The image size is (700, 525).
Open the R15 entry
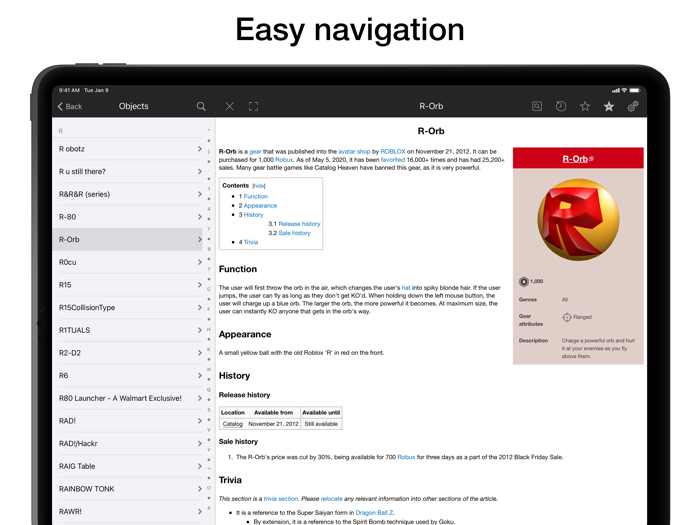[128, 285]
